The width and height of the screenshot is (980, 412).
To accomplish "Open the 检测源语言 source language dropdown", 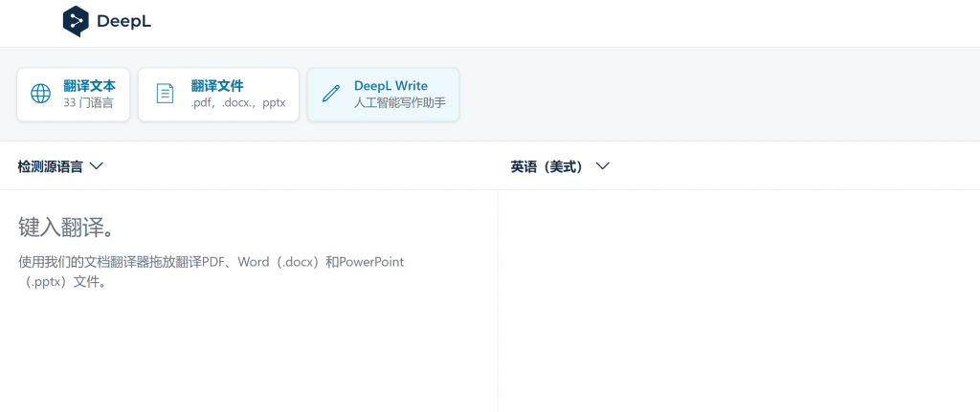I will click(x=60, y=166).
